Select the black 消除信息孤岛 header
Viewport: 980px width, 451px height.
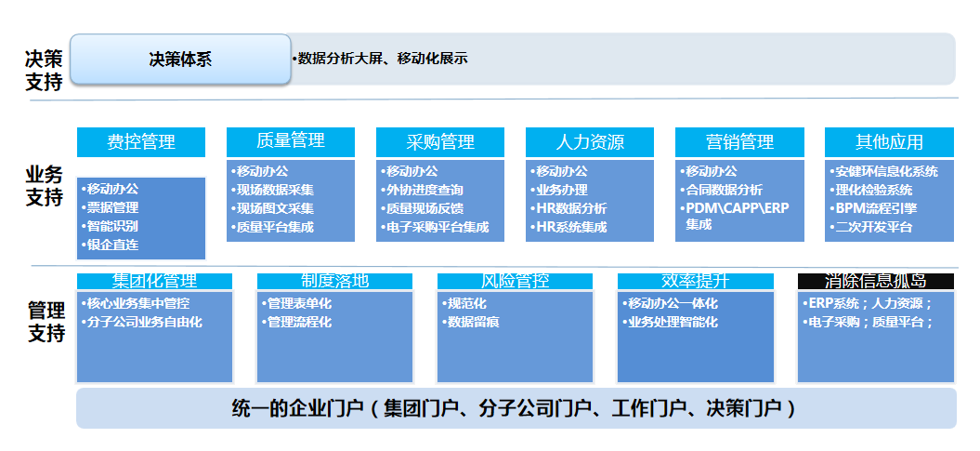point(876,281)
